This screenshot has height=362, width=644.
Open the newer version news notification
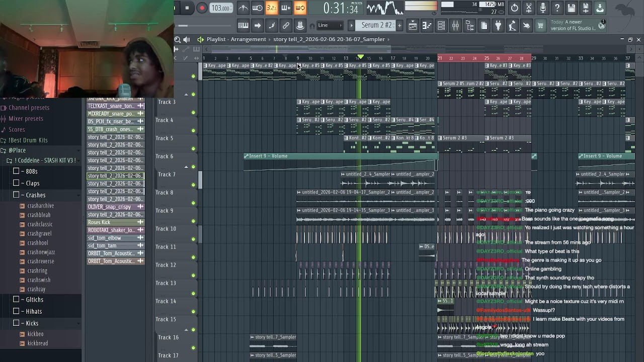573,25
